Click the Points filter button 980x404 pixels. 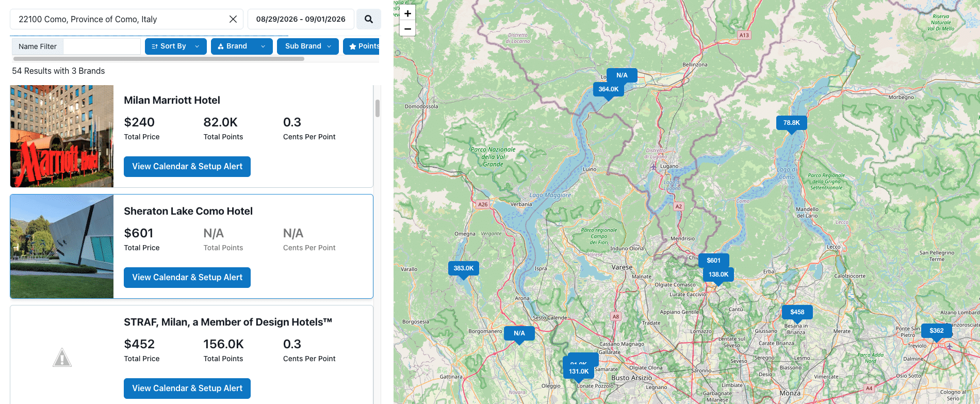pyautogui.click(x=362, y=46)
